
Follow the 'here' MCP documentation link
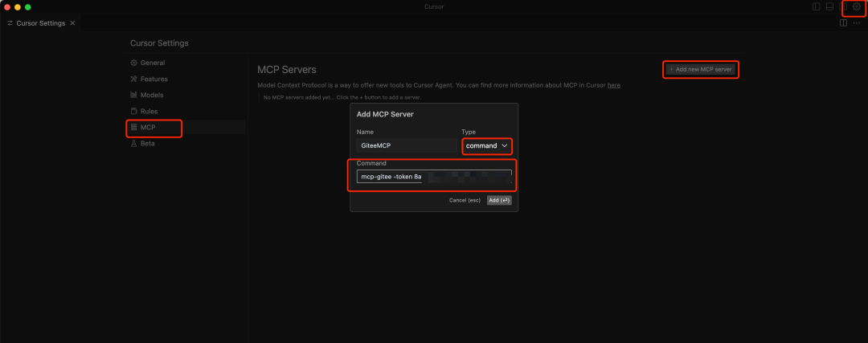pyautogui.click(x=613, y=85)
